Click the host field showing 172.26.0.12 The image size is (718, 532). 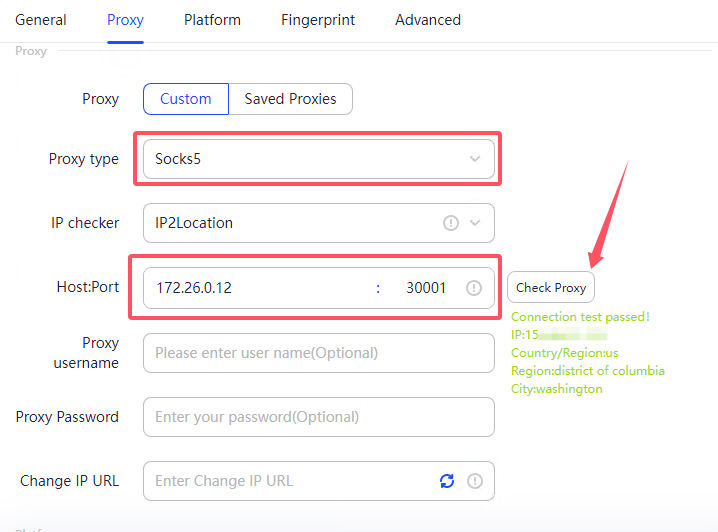pos(255,287)
